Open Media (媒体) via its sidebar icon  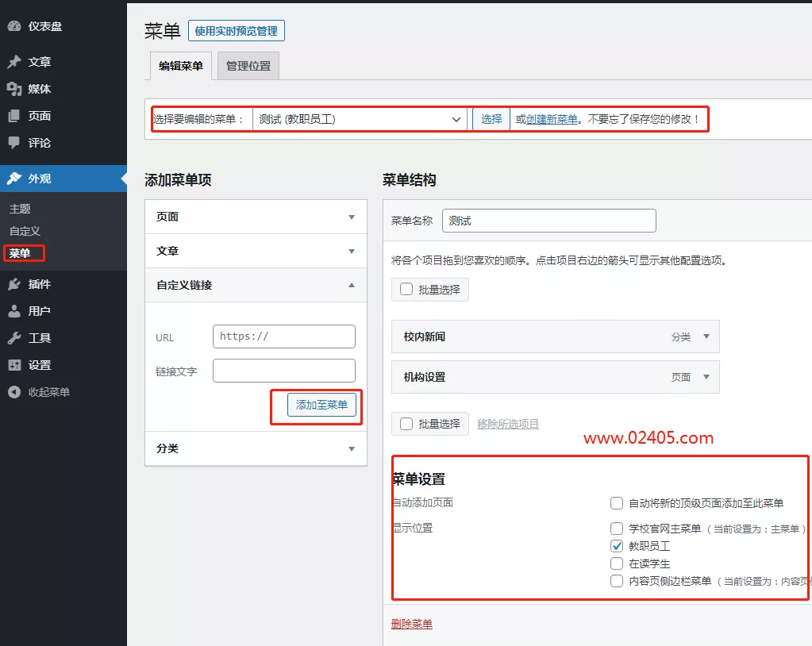point(14,89)
